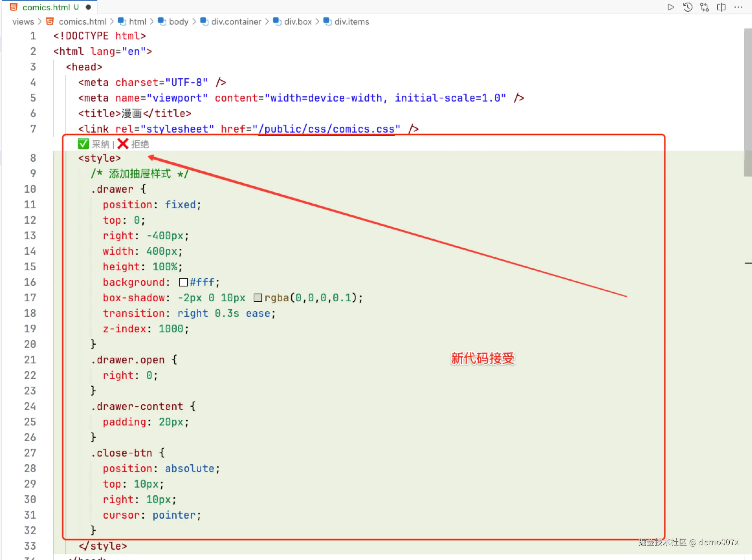Click the div.container breadcrumb symbol icon
This screenshot has width=752, height=560.
click(x=204, y=21)
